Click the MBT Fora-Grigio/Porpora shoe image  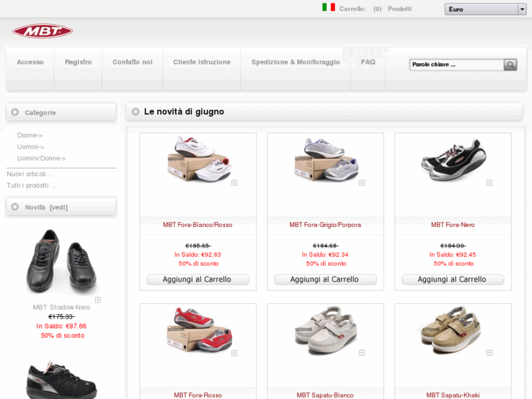pyautogui.click(x=326, y=159)
